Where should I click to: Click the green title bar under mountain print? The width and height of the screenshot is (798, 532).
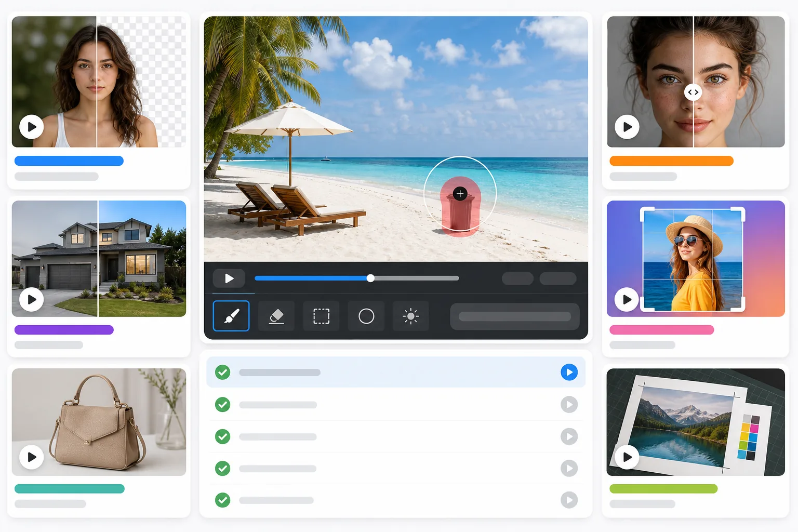tap(663, 489)
